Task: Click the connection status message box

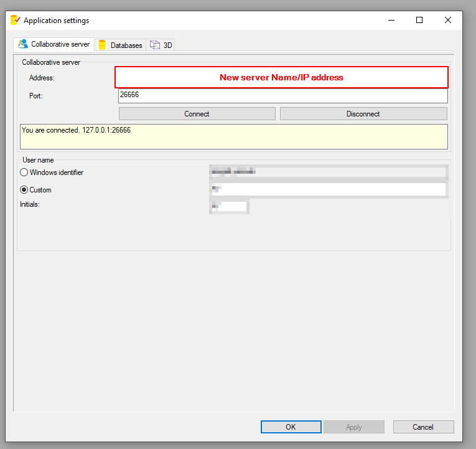Action: coord(233,136)
